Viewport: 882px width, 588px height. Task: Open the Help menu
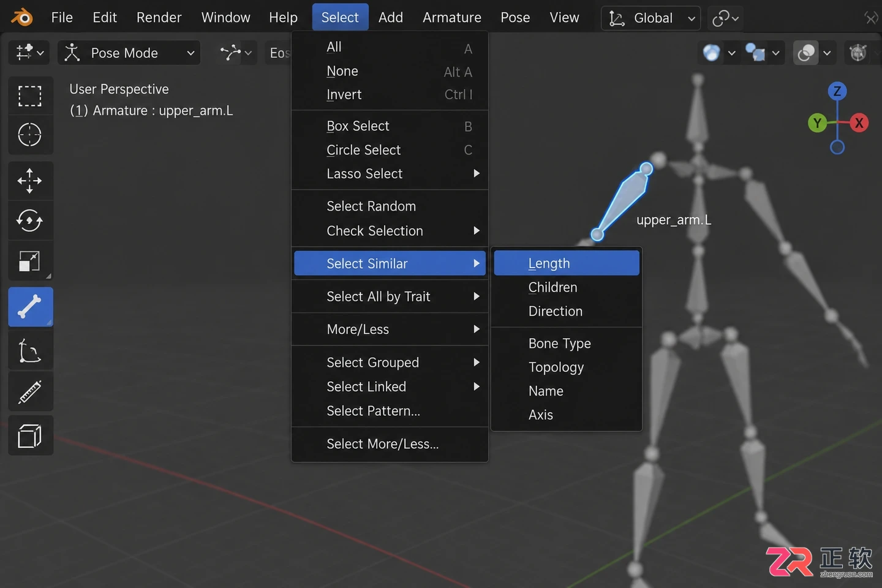click(283, 17)
